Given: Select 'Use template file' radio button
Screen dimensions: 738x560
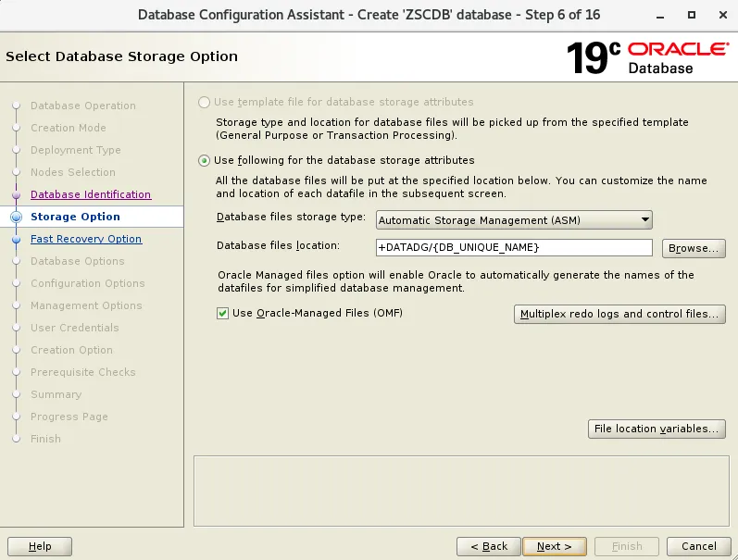Looking at the screenshot, I should tap(204, 102).
